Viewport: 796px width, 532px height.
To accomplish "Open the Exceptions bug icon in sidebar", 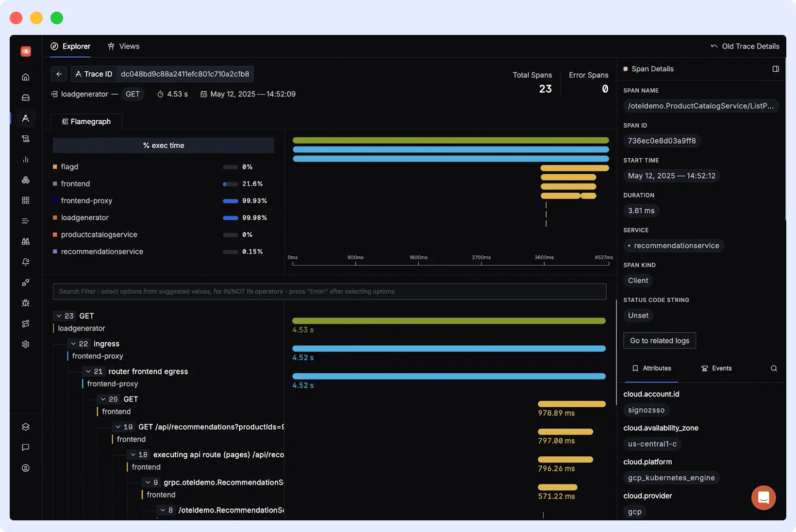I will click(25, 303).
